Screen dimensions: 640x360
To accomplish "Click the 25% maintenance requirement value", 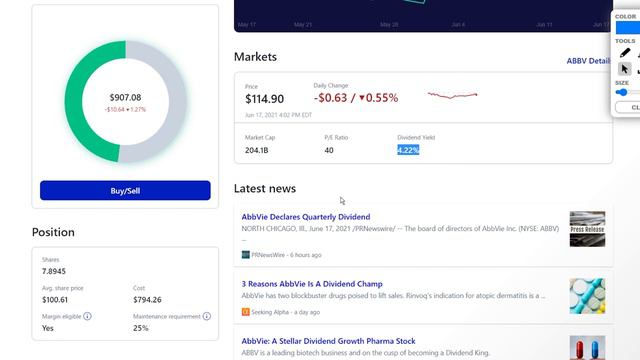I will 140,328.
